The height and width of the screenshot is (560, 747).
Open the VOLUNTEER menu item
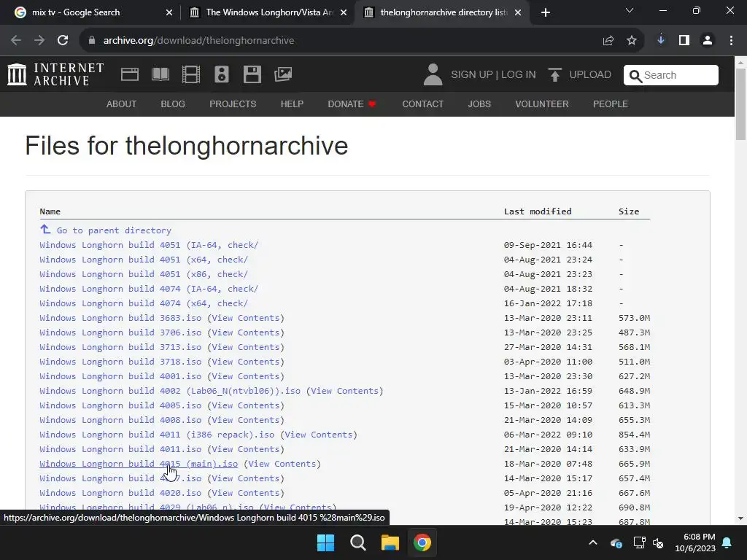tap(542, 104)
